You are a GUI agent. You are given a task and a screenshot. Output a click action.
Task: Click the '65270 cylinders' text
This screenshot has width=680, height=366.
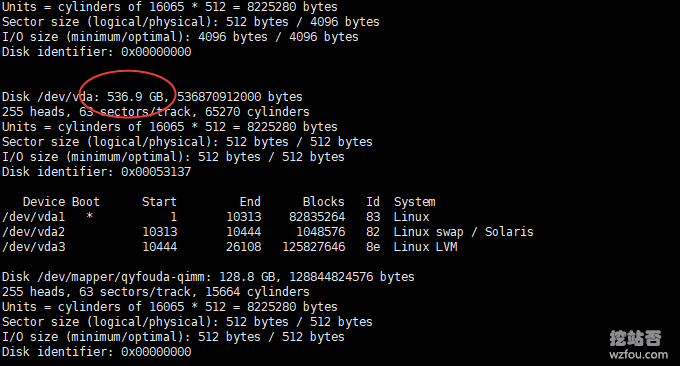(x=257, y=112)
